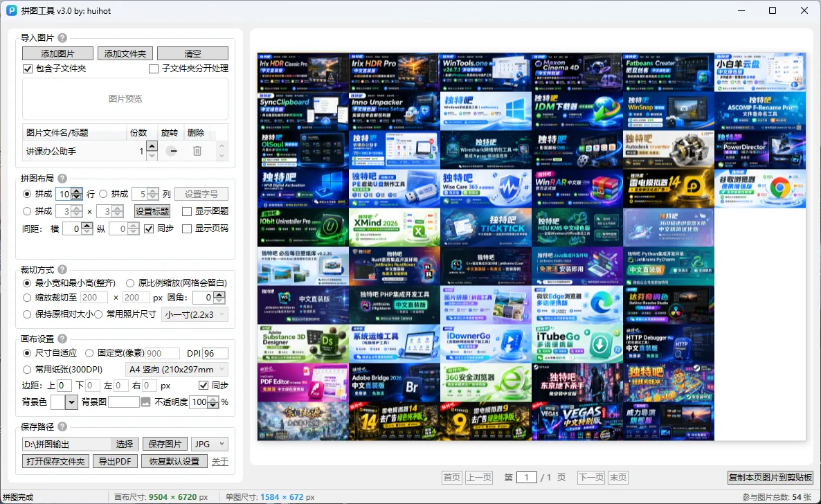Viewport: 821px width, 504px height.
Task: Click the 保存图片 button
Action: coord(165,444)
